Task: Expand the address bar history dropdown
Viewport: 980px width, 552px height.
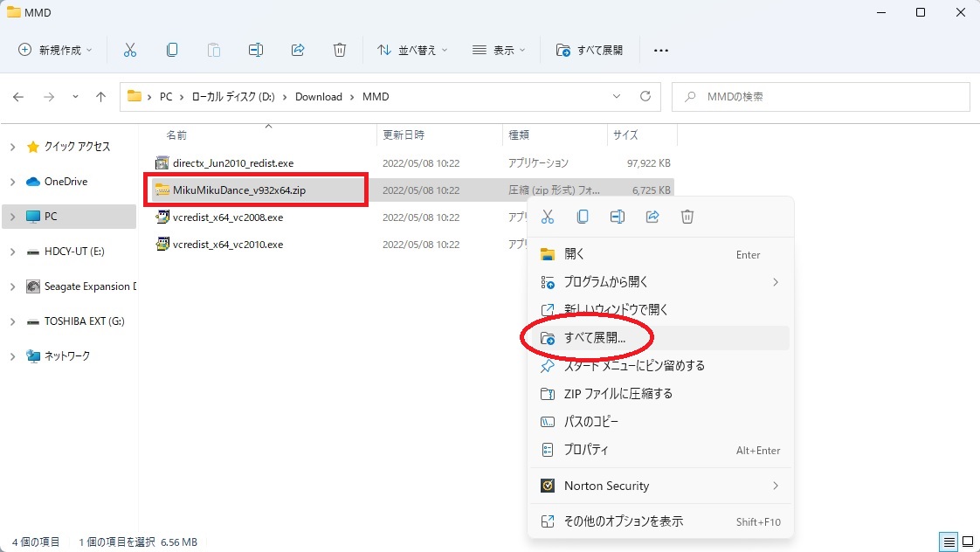Action: point(617,97)
